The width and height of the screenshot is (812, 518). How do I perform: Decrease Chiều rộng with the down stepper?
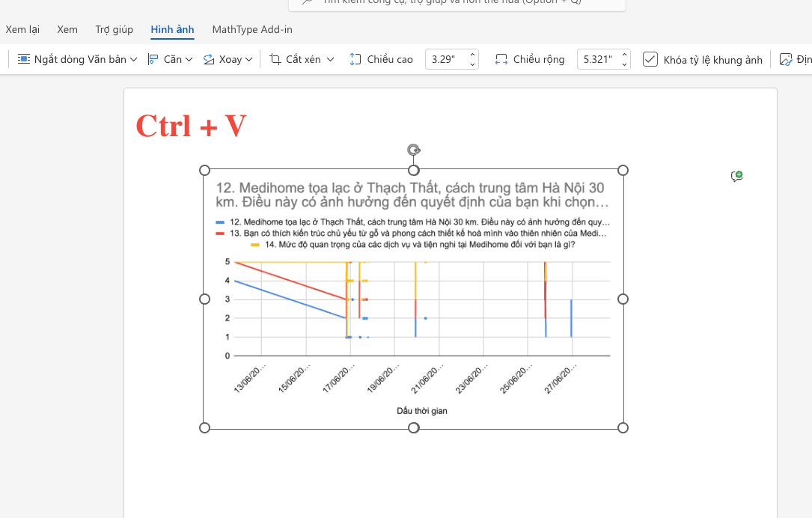point(625,64)
